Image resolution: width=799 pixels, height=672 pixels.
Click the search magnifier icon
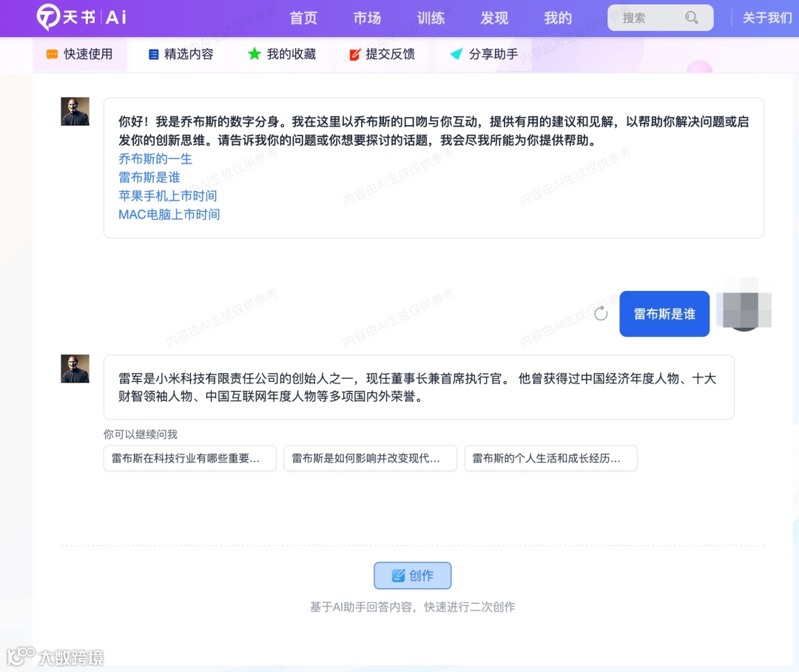point(692,18)
